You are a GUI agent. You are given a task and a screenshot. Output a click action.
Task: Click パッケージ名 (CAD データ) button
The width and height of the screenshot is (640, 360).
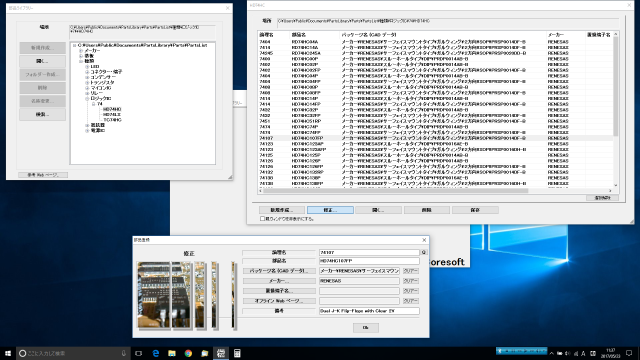coord(279,271)
